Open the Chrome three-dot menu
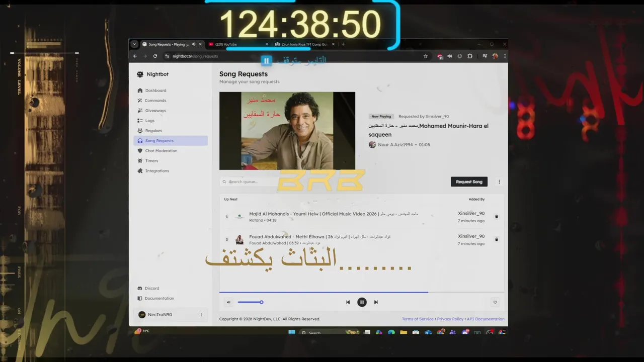 coord(505,56)
